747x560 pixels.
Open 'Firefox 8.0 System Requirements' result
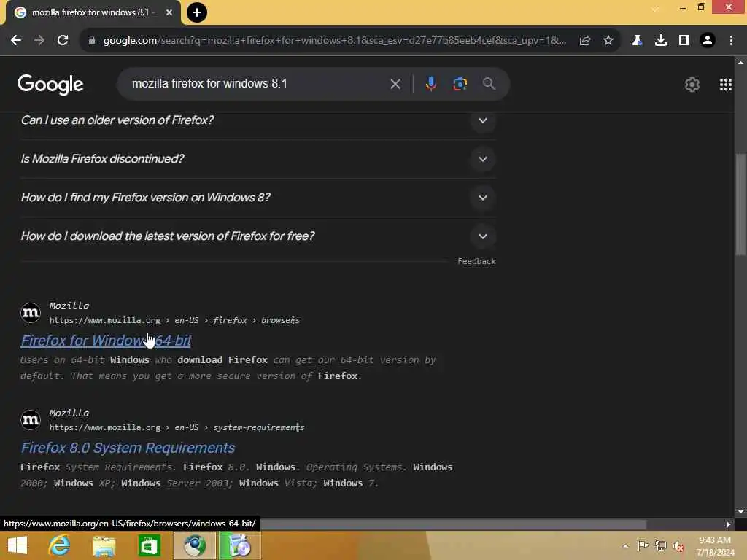[128, 448]
